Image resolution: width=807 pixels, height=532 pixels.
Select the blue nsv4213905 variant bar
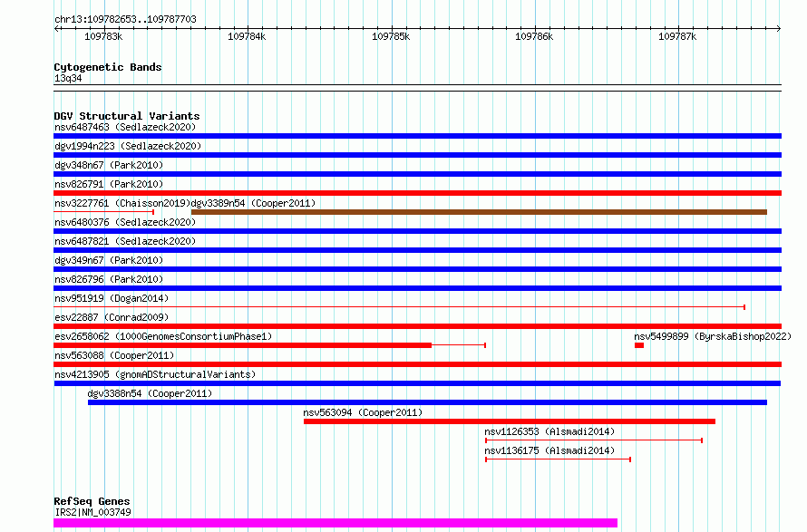[x=417, y=383]
